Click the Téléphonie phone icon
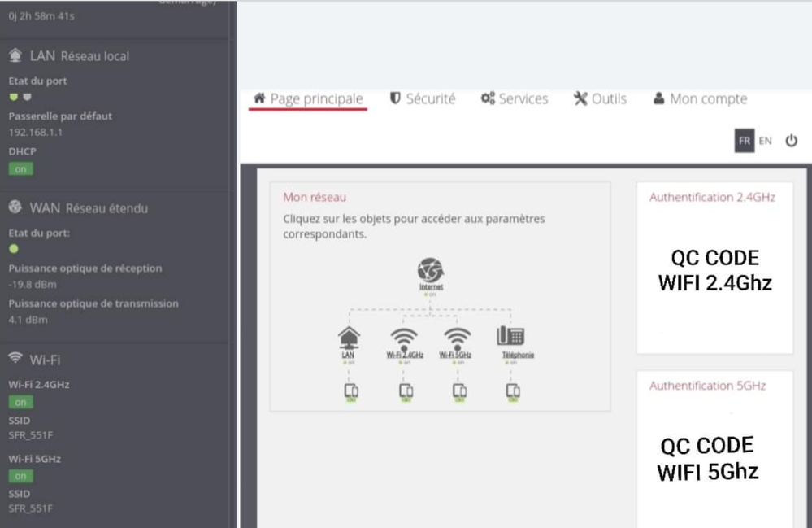 tap(511, 336)
